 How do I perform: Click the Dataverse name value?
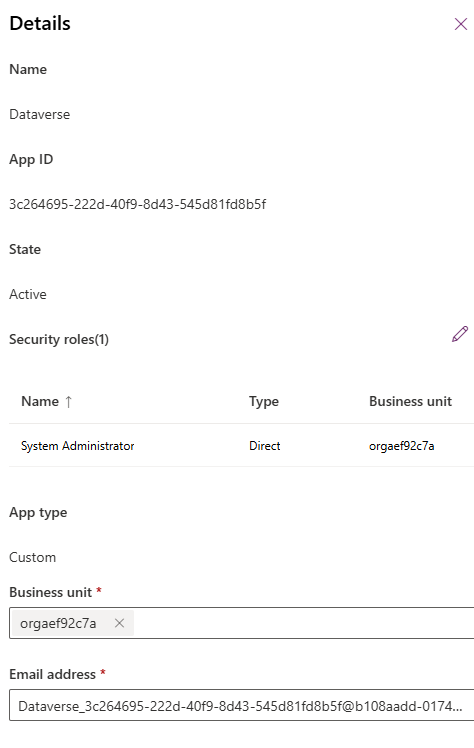click(40, 114)
